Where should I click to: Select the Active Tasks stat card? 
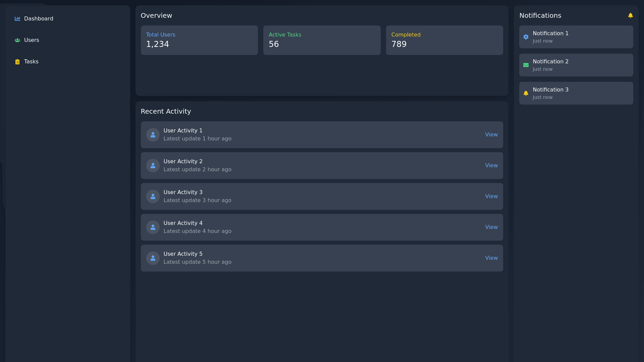click(322, 40)
